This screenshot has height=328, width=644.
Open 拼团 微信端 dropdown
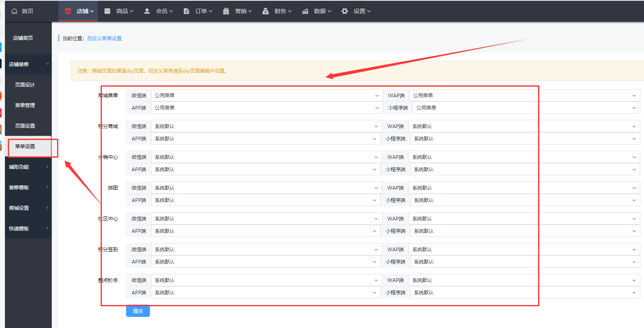coord(267,188)
